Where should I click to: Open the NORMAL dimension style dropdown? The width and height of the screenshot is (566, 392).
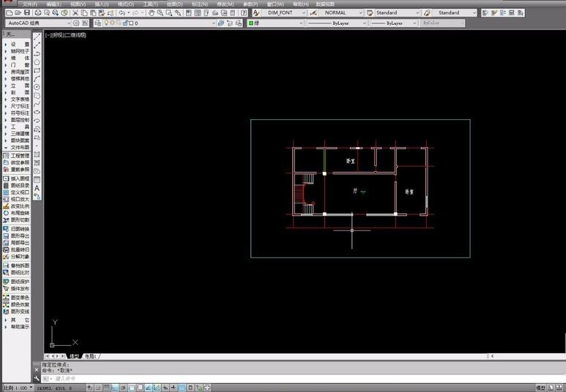(360, 12)
